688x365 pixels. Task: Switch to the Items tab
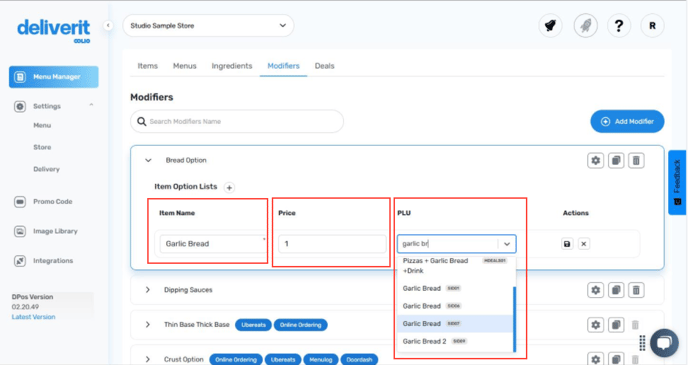click(x=147, y=66)
